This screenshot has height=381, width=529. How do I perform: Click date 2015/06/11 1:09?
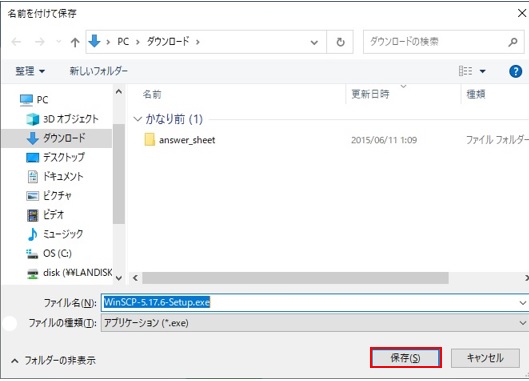click(384, 140)
